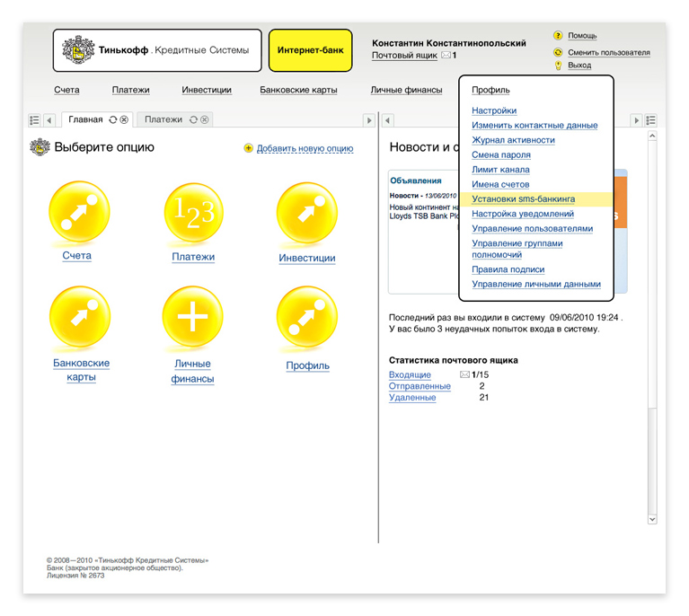Refresh the Главная tab using its reload icon

112,119
